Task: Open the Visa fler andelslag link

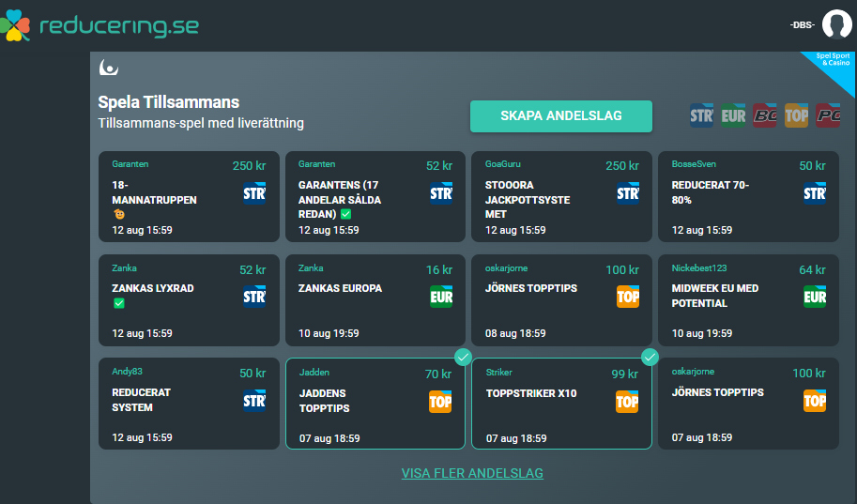Action: tap(472, 473)
